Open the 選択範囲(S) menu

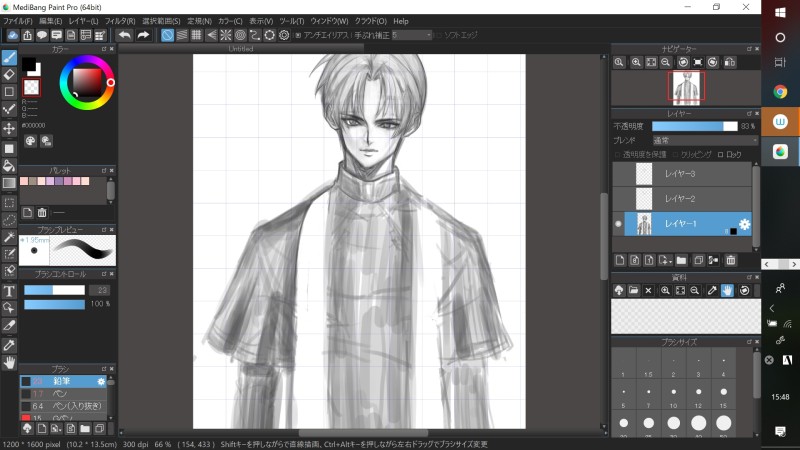(x=161, y=21)
